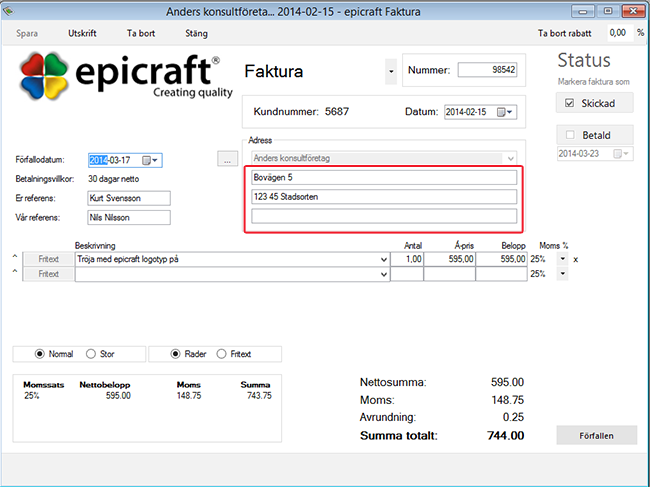Edit Er referens field Kurt Svensson
Screen dimensions: 650x487
click(129, 198)
